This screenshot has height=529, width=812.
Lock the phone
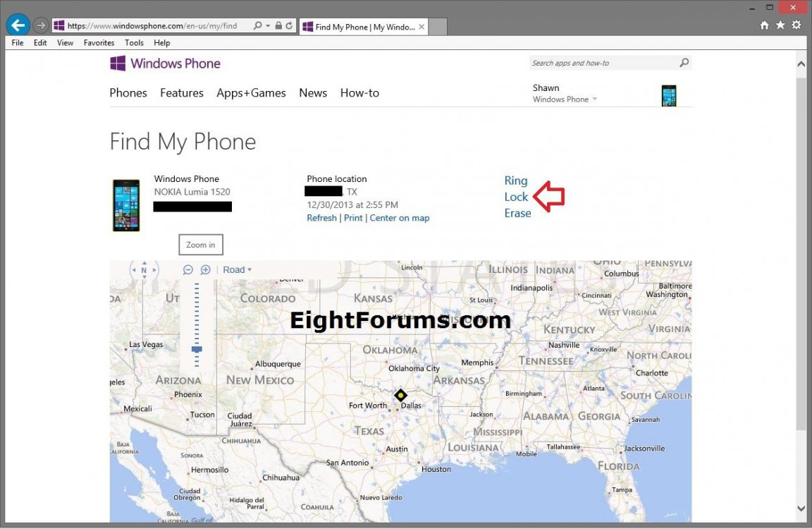point(516,197)
